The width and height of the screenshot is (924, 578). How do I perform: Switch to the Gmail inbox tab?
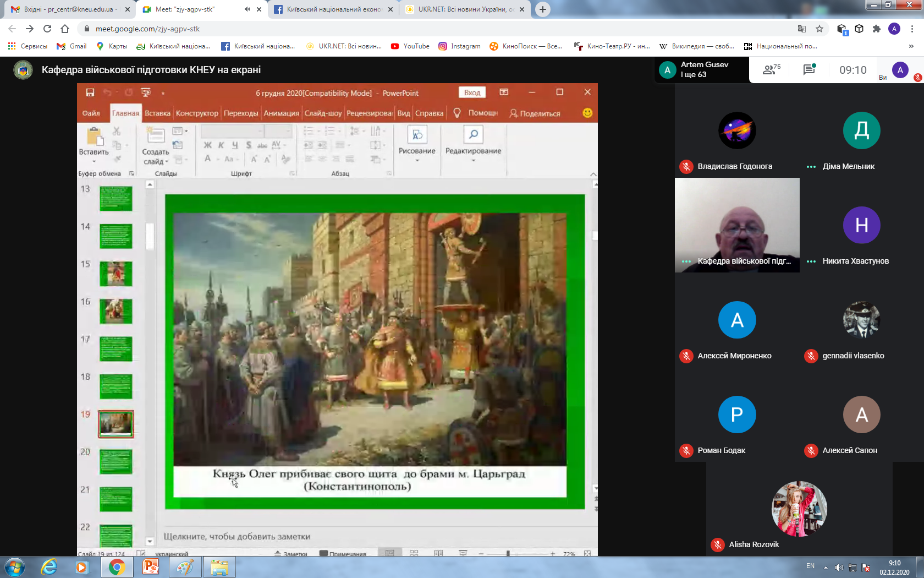pos(67,9)
